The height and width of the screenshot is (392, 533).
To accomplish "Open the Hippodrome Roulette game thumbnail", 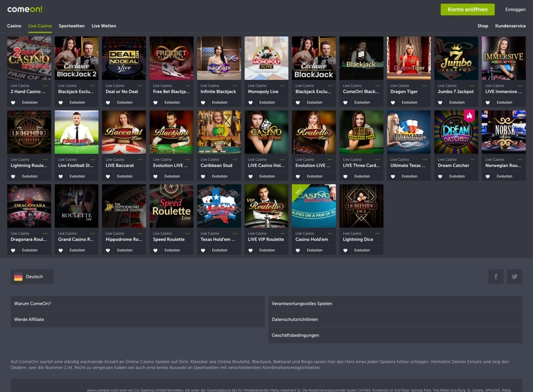I will click(124, 206).
